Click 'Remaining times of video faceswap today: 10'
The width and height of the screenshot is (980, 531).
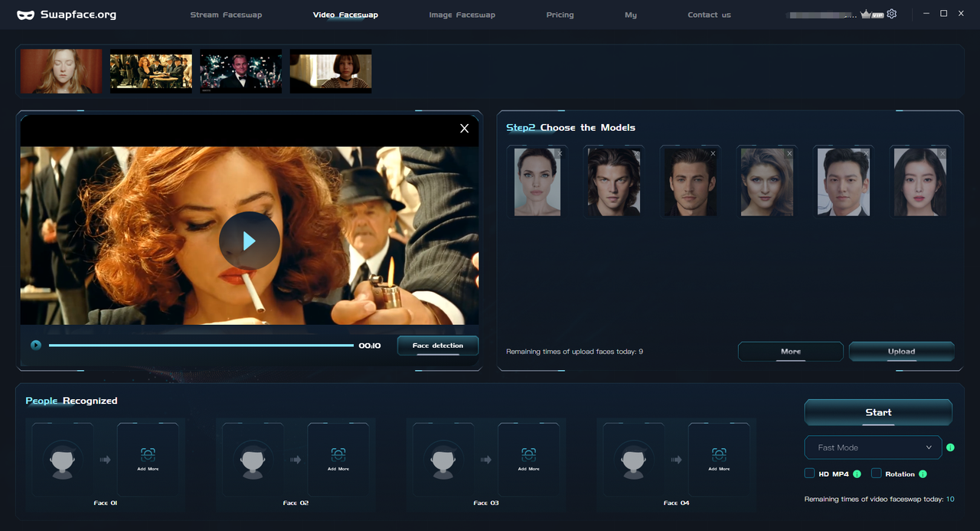pos(879,499)
